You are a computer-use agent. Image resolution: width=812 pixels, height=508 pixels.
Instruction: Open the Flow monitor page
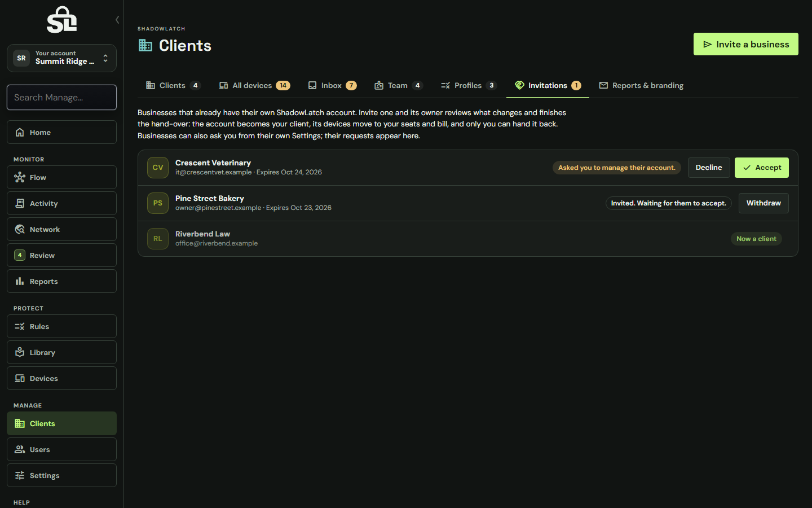(61, 177)
